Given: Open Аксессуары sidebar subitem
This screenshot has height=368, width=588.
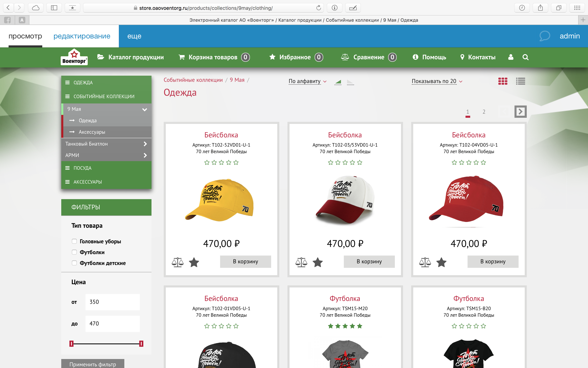Looking at the screenshot, I should click(106, 132).
